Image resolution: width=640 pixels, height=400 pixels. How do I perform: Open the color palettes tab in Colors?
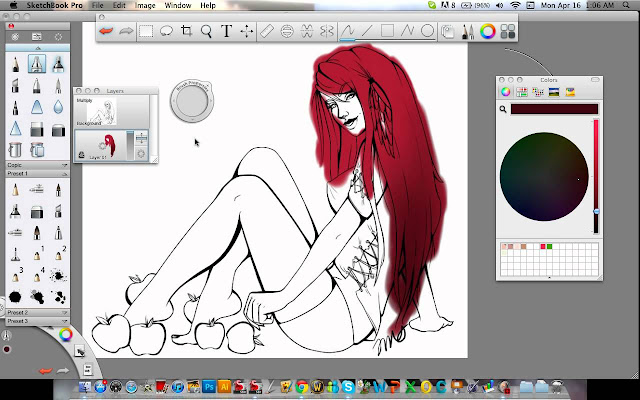pyautogui.click(x=538, y=92)
